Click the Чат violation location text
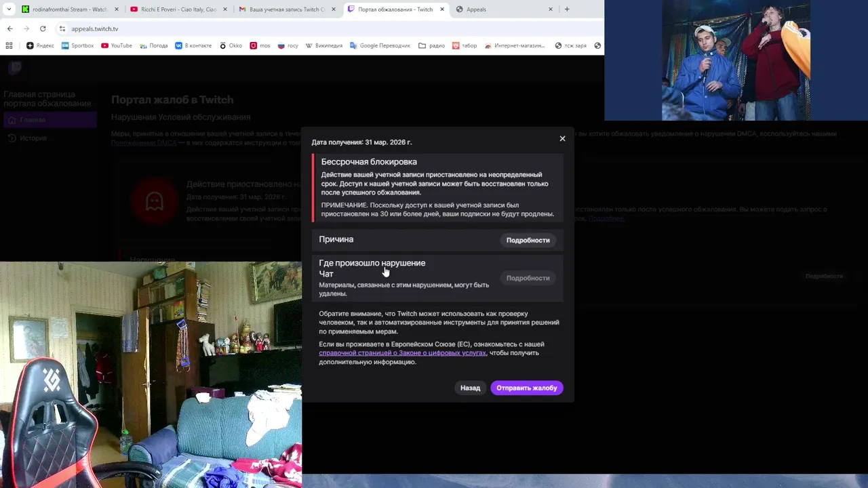868x488 pixels. [326, 274]
